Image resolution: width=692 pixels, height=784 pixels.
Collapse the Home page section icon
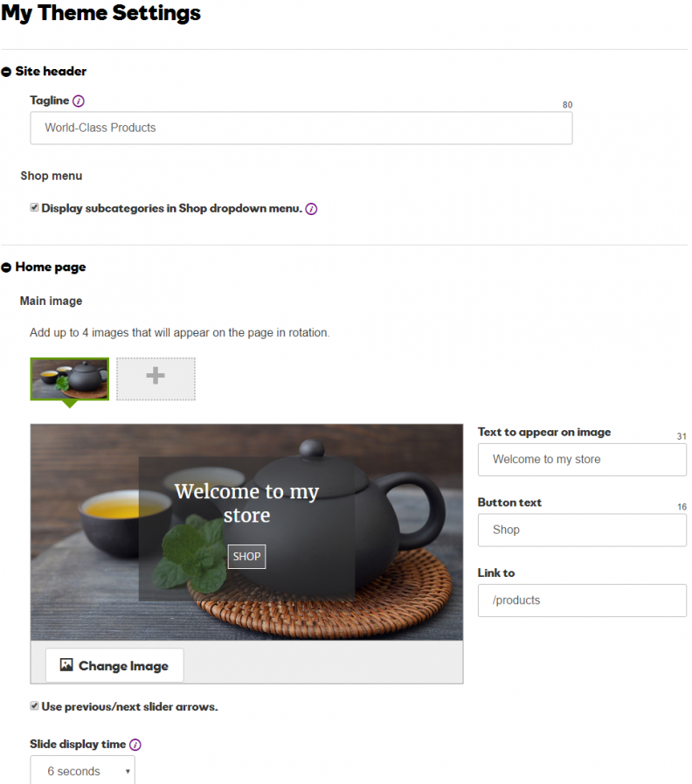pos(6,267)
